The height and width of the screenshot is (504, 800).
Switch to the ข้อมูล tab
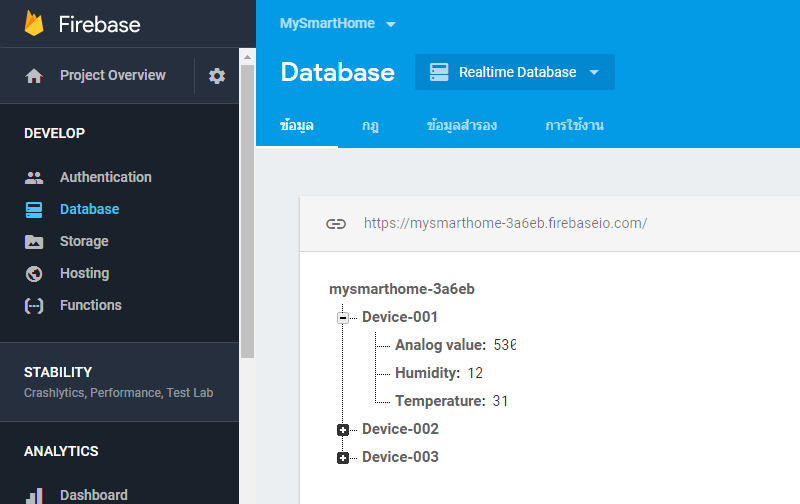tap(296, 125)
